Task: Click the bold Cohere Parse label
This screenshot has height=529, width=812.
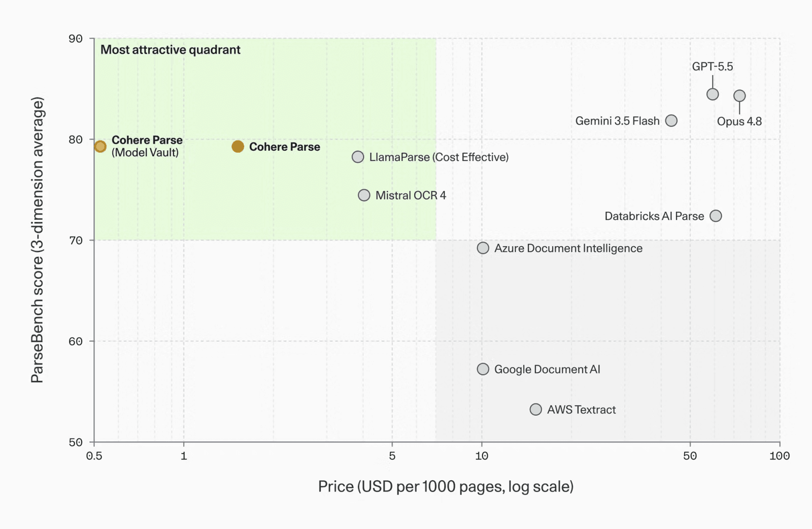Action: (285, 147)
